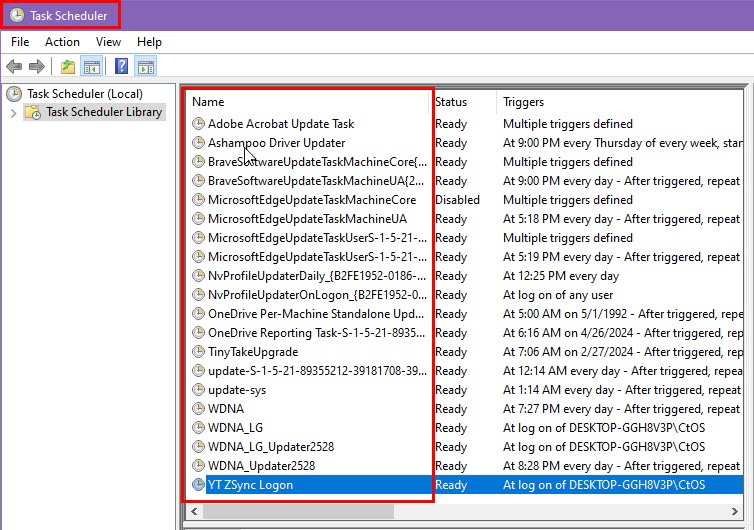Click the Task Scheduler title bar clock icon

click(x=17, y=15)
